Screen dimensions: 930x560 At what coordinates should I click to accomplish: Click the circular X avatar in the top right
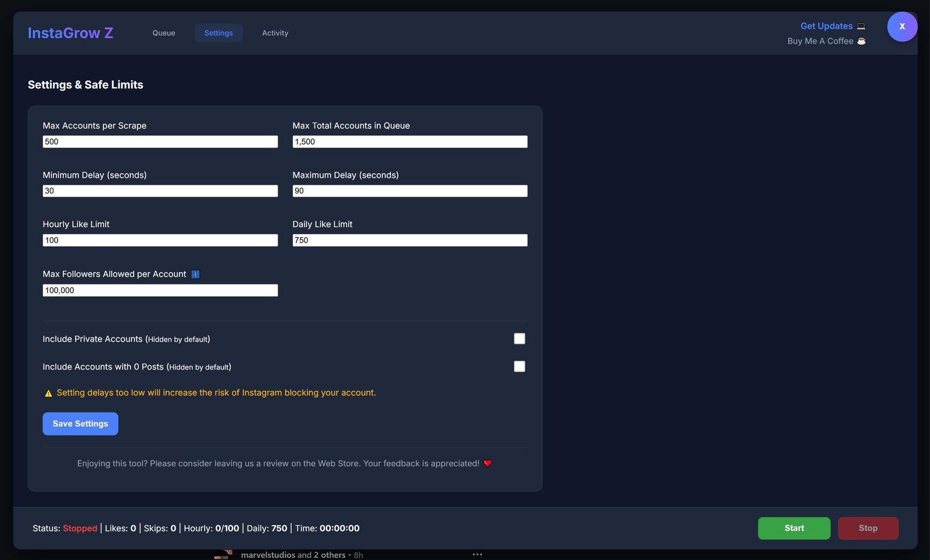coord(902,26)
